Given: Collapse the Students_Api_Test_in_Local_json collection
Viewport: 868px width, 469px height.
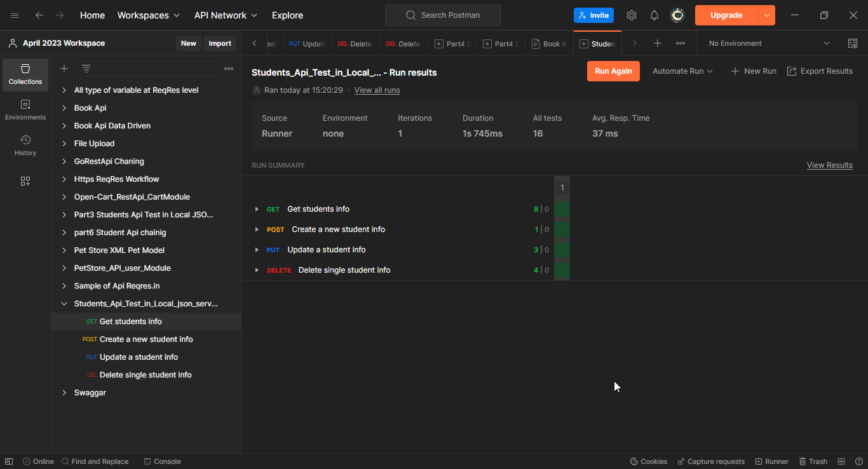Looking at the screenshot, I should (x=64, y=303).
